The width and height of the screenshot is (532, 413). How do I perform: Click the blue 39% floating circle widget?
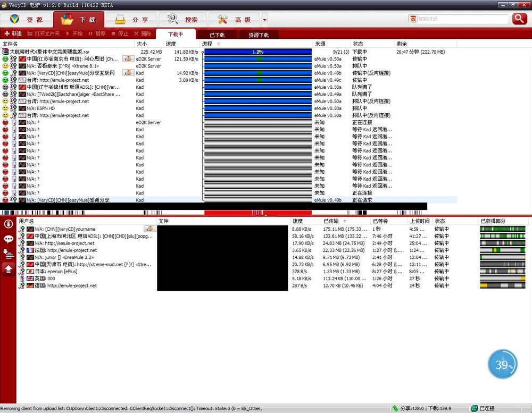pos(503,364)
